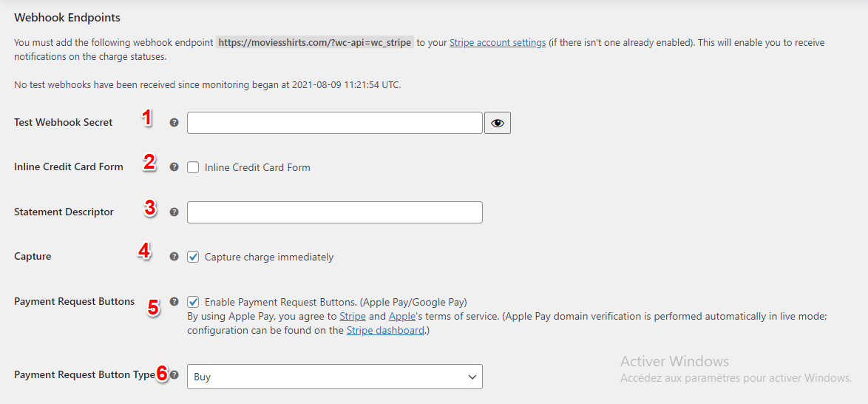The height and width of the screenshot is (404, 868).
Task: Click help icon for Payment Request Buttons
Action: [x=174, y=302]
